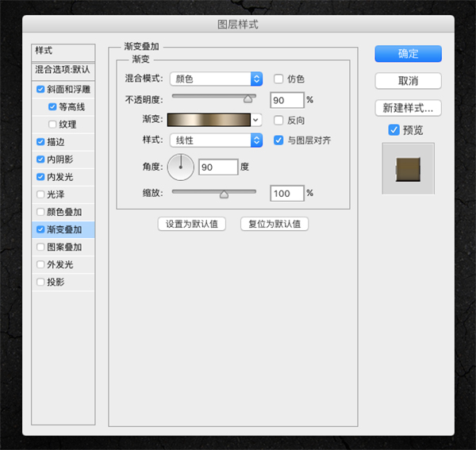This screenshot has width=476, height=450.
Task: Click 复位为默认值 reset to default
Action: pos(274,224)
